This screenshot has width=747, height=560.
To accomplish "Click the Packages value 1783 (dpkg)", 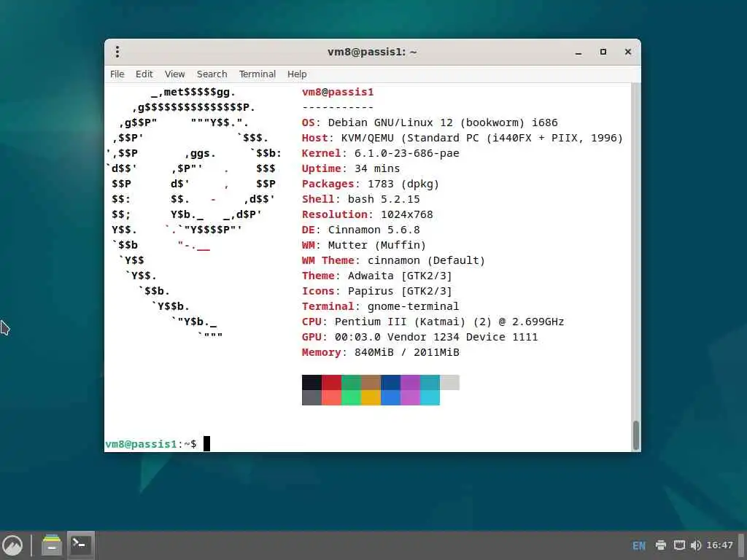I will point(403,184).
